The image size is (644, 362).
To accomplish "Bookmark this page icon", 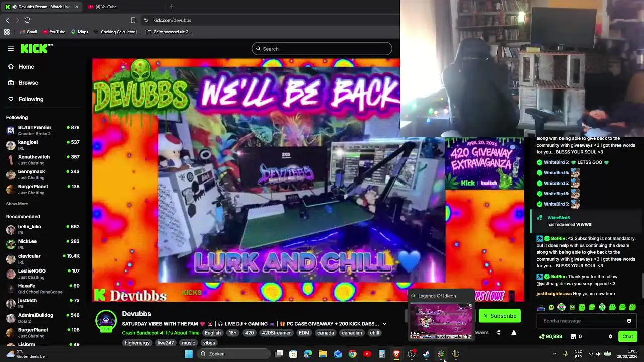I will [133, 20].
